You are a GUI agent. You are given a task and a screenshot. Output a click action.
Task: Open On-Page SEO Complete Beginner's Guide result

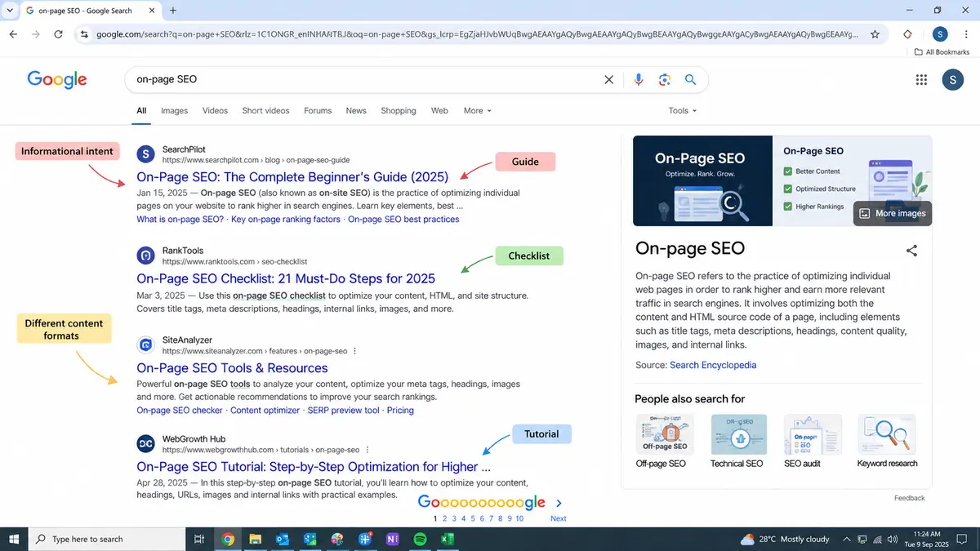292,176
